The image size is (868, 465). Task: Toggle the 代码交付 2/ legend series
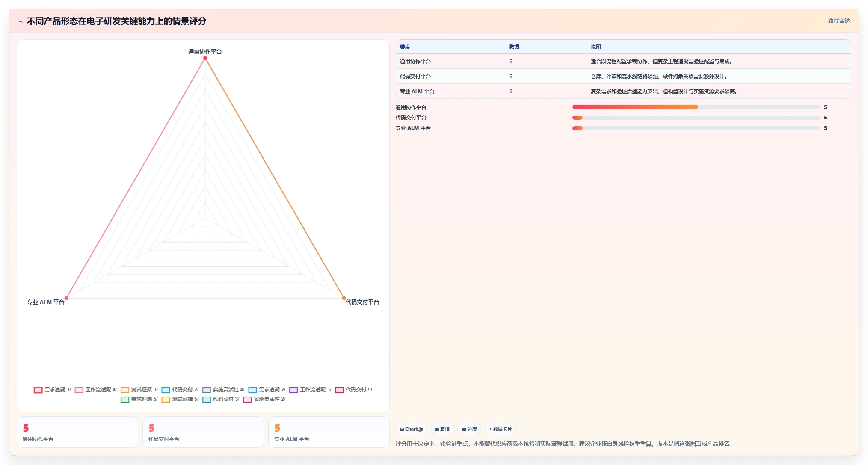click(180, 390)
